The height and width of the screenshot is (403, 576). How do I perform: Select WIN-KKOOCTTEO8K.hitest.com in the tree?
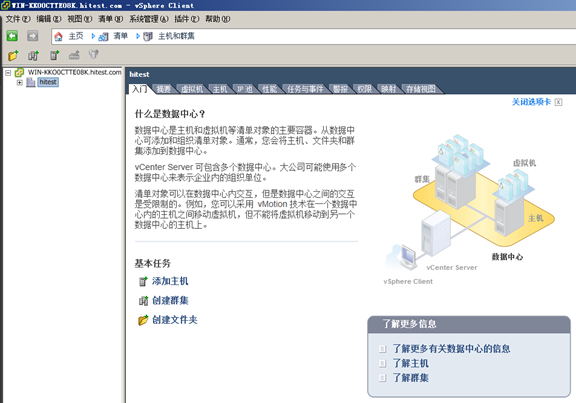click(x=75, y=72)
